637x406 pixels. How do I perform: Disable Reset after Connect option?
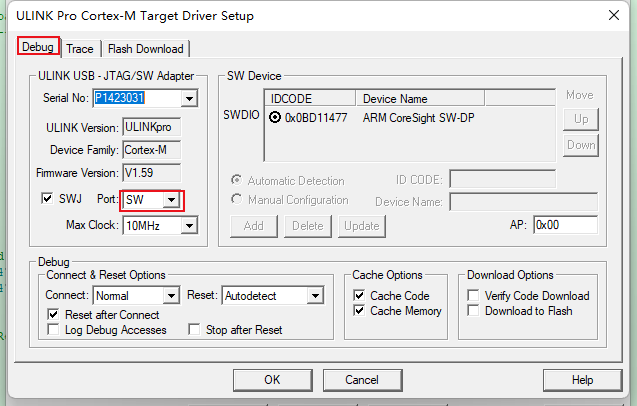pos(54,314)
